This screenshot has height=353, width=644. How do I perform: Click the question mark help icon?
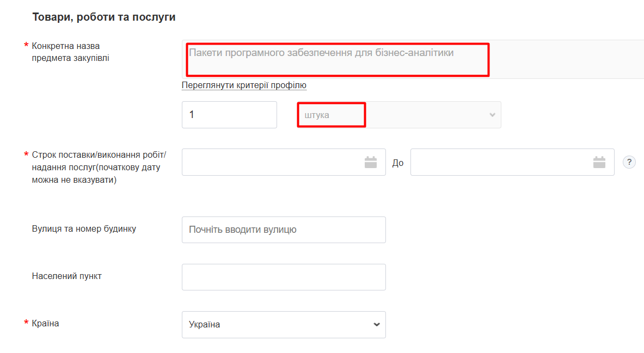(x=629, y=162)
